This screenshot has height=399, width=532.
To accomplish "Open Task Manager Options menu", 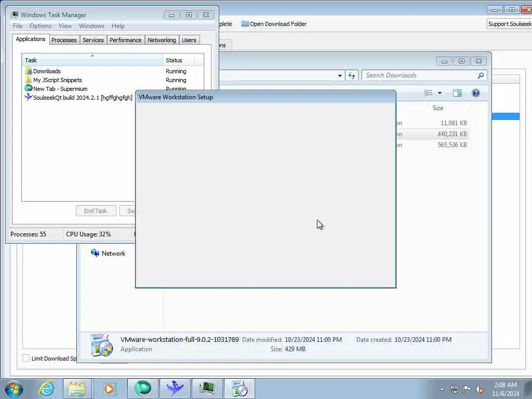I will click(x=41, y=26).
